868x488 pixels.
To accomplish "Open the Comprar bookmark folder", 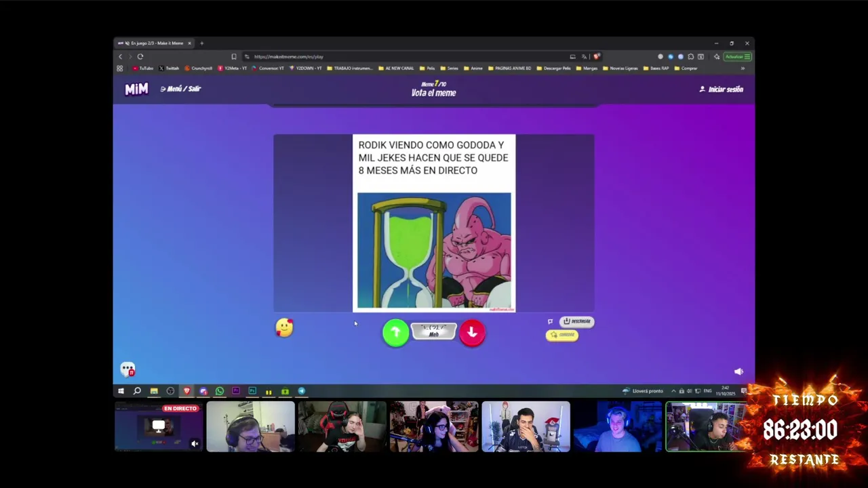I will coord(686,68).
